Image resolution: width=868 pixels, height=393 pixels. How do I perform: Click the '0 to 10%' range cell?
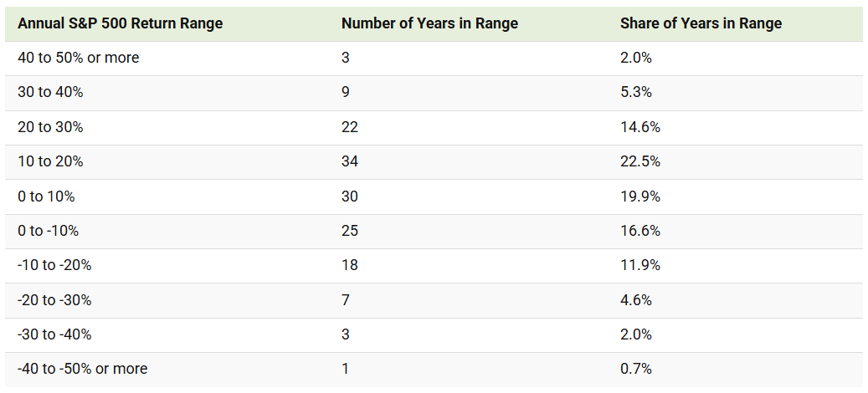pos(46,196)
